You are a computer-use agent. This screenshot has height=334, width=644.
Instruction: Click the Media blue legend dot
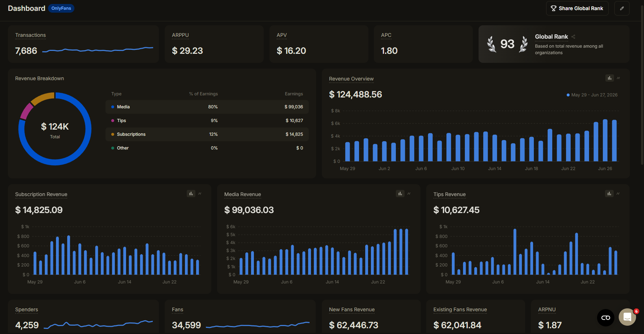(x=113, y=107)
